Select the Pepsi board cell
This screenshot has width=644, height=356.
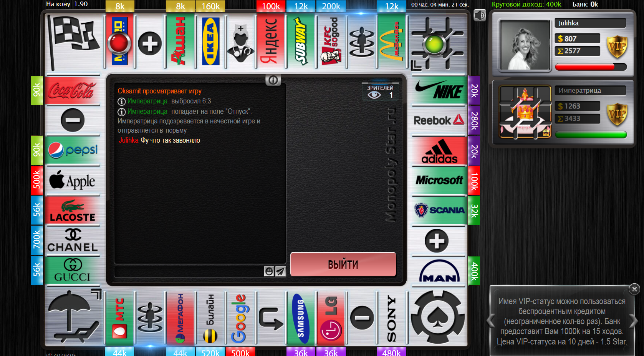(72, 150)
